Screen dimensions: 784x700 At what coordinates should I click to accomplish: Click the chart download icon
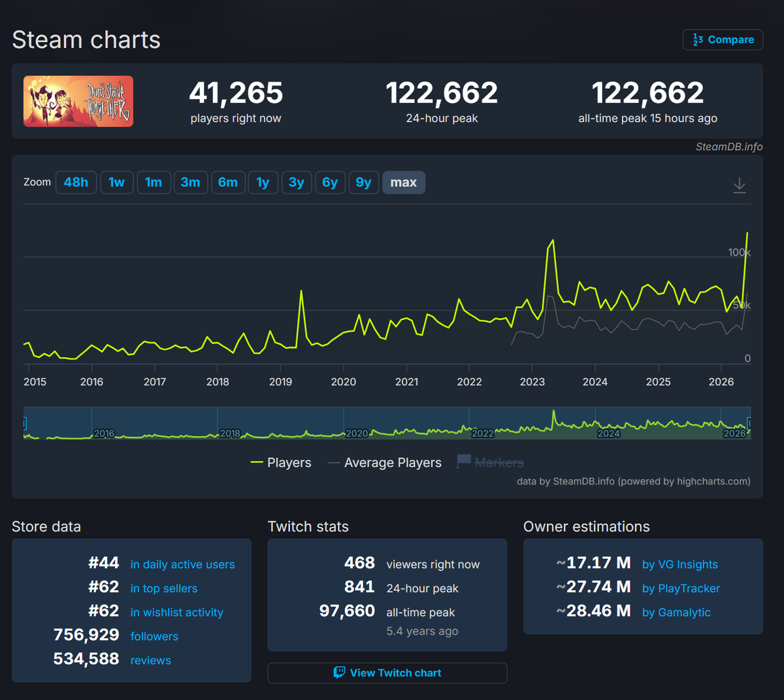pyautogui.click(x=739, y=185)
